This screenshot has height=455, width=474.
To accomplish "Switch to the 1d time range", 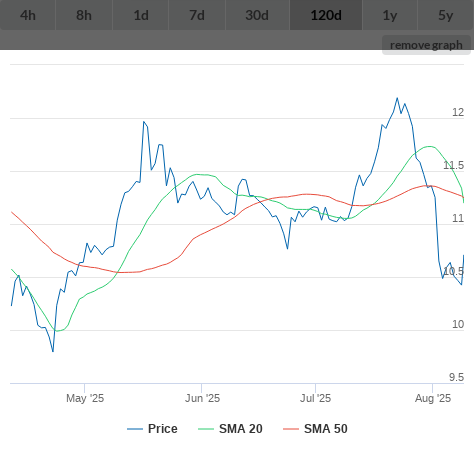I will [141, 15].
